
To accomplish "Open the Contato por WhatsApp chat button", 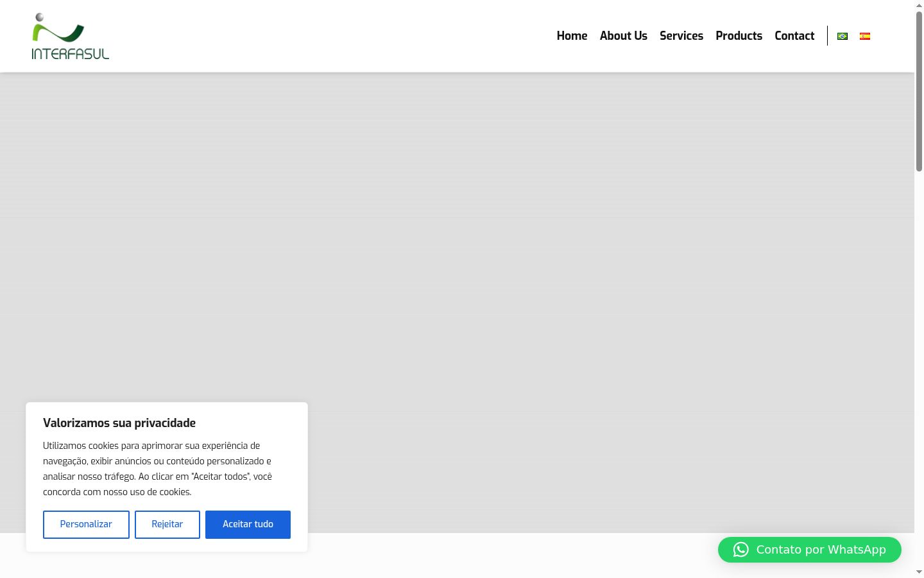I will click(x=810, y=550).
